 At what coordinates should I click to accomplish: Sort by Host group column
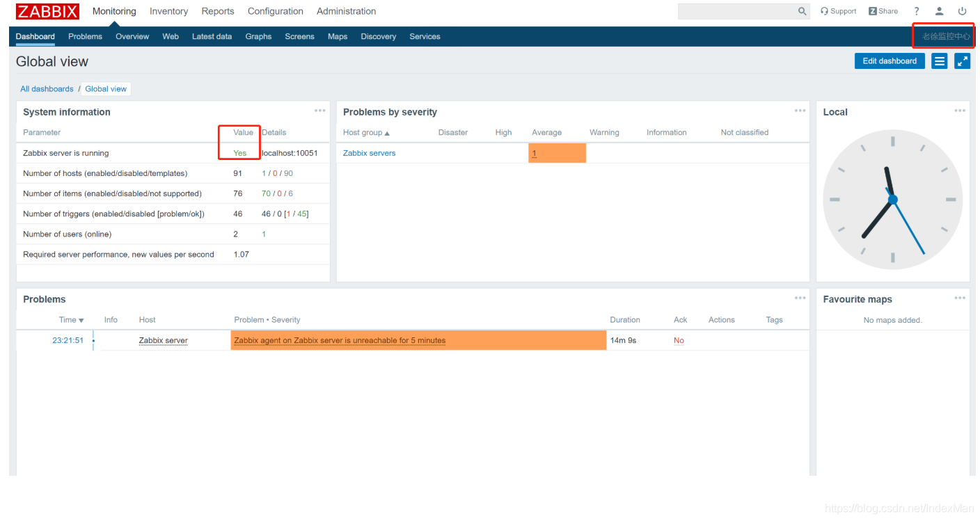pyautogui.click(x=366, y=132)
